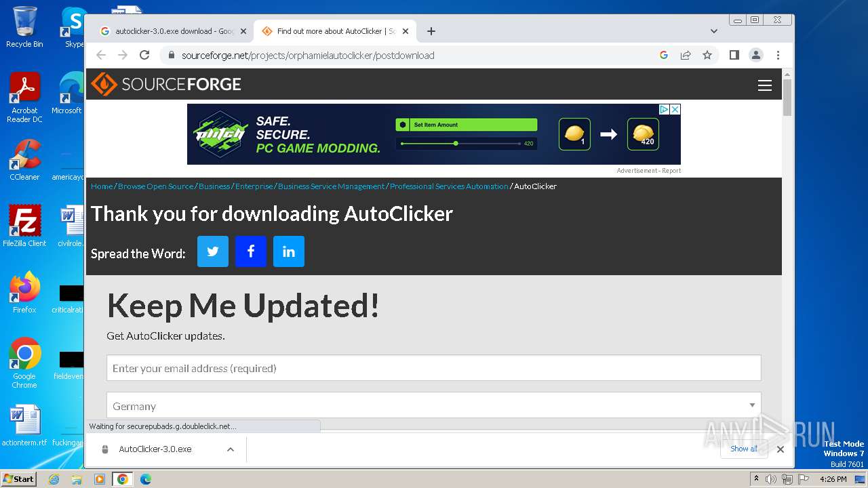This screenshot has height=488, width=868.
Task: Bookmark this page with star icon
Action: click(x=707, y=55)
